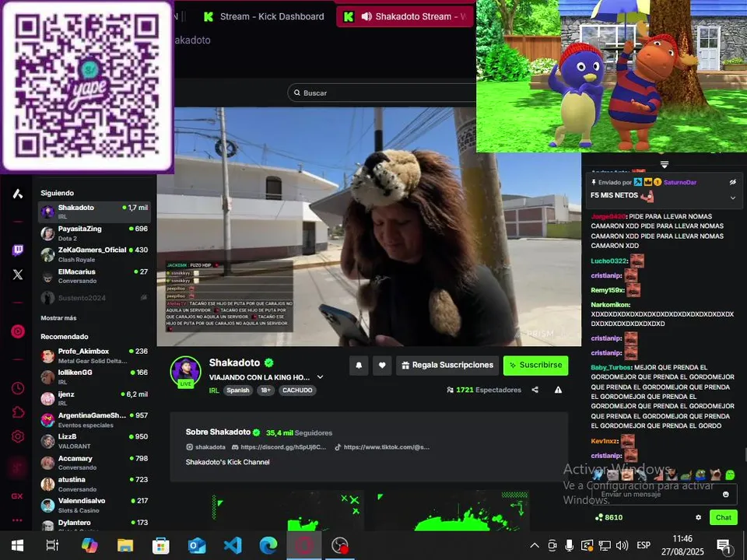The height and width of the screenshot is (560, 747).
Task: Open the Extensions cube icon in the sidebar
Action: click(x=18, y=412)
